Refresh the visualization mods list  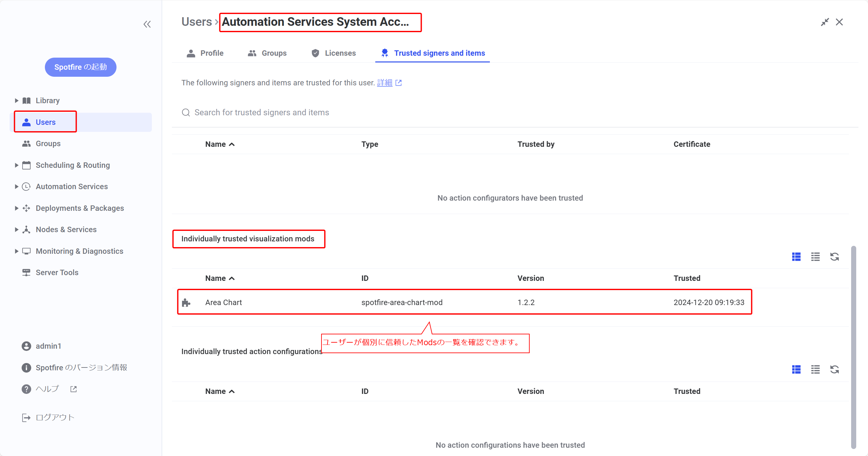tap(835, 257)
